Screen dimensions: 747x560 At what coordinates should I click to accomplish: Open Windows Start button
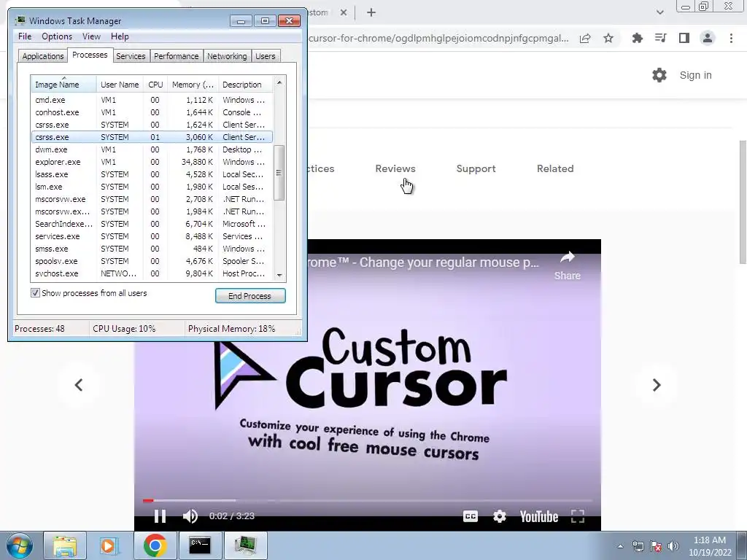(20, 545)
